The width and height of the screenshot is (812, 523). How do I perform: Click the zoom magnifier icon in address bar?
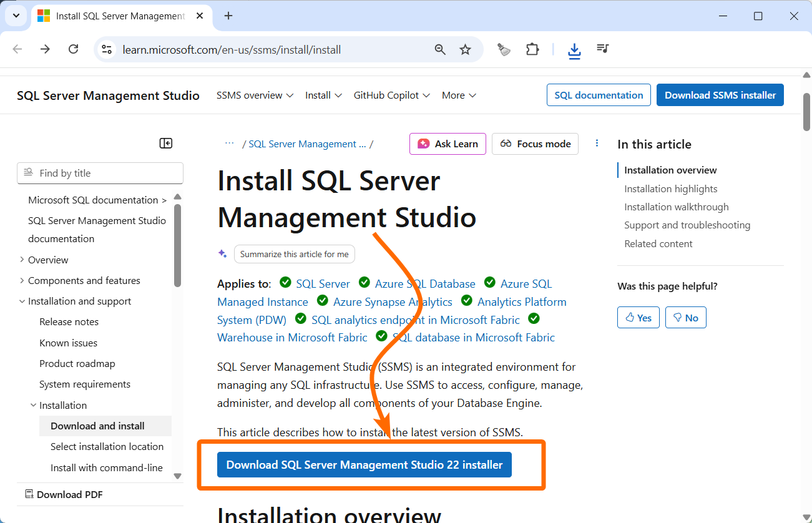pos(440,49)
